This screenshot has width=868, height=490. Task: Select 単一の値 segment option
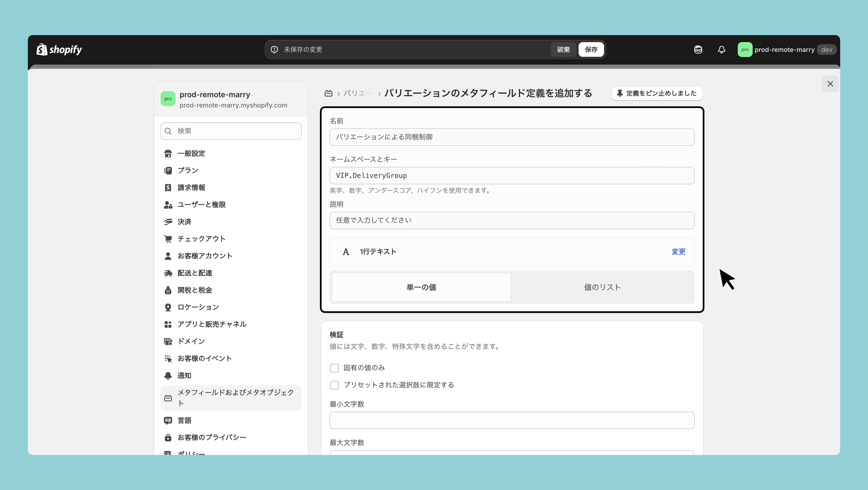tap(421, 287)
